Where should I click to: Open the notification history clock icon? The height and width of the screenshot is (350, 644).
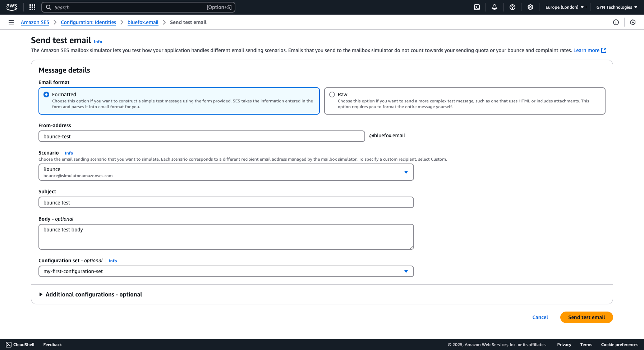pos(633,22)
